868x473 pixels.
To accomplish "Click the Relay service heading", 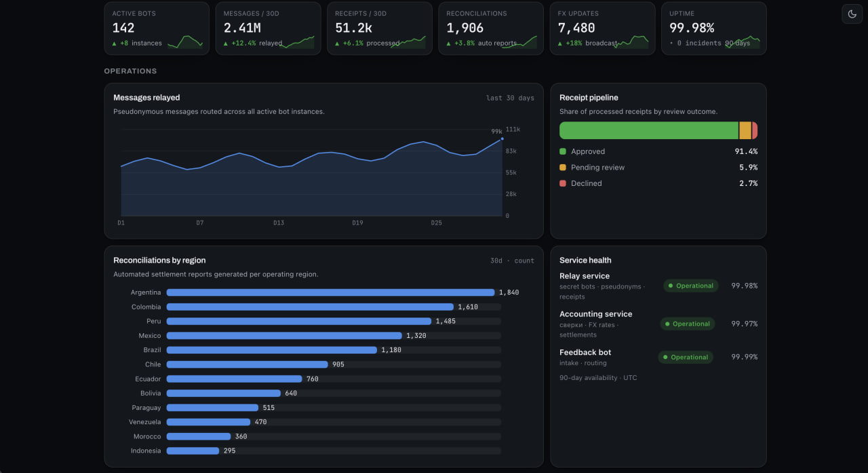I will [x=585, y=276].
